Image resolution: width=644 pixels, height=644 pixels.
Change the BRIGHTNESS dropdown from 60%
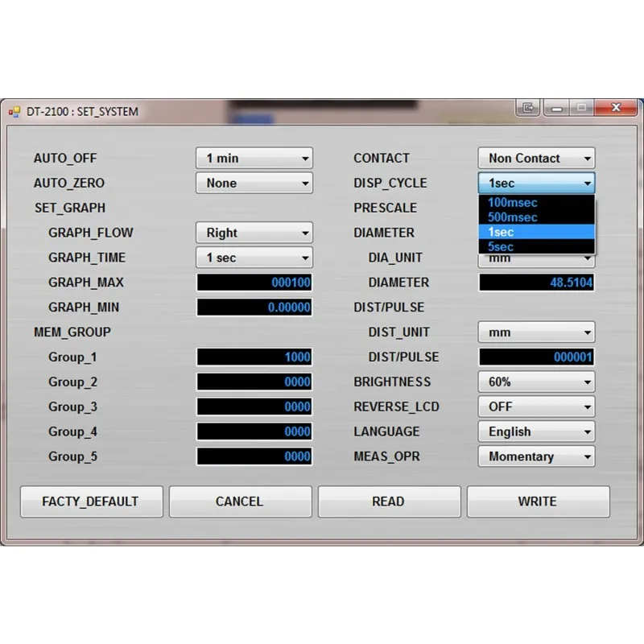click(536, 382)
